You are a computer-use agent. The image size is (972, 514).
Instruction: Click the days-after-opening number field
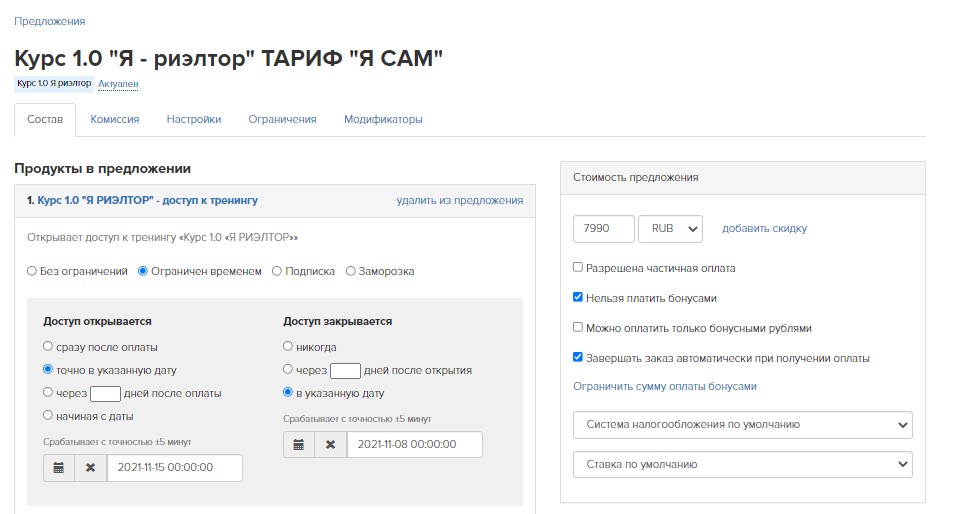click(345, 371)
